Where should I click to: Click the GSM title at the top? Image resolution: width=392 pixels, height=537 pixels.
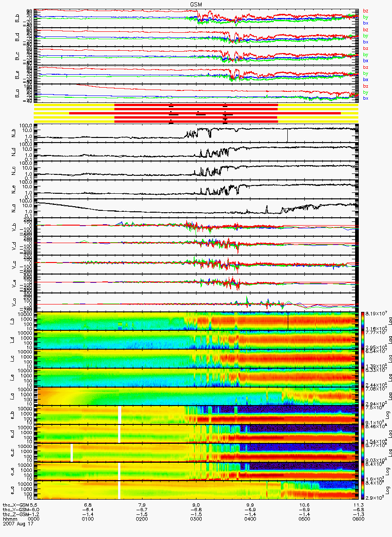(196, 5)
